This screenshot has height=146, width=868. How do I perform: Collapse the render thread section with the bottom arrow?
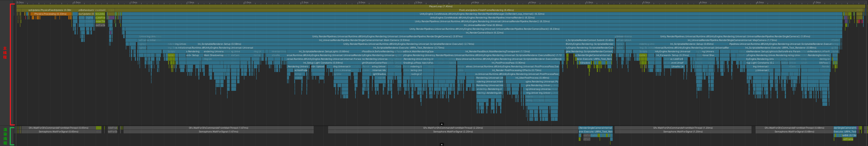click(x=441, y=145)
